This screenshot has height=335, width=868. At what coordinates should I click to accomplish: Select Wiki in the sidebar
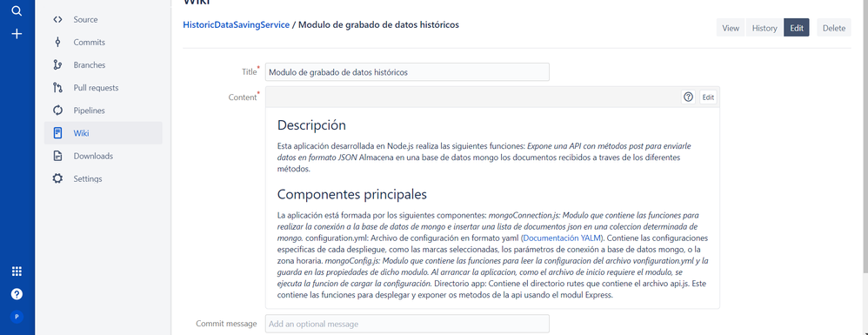pos(103,133)
